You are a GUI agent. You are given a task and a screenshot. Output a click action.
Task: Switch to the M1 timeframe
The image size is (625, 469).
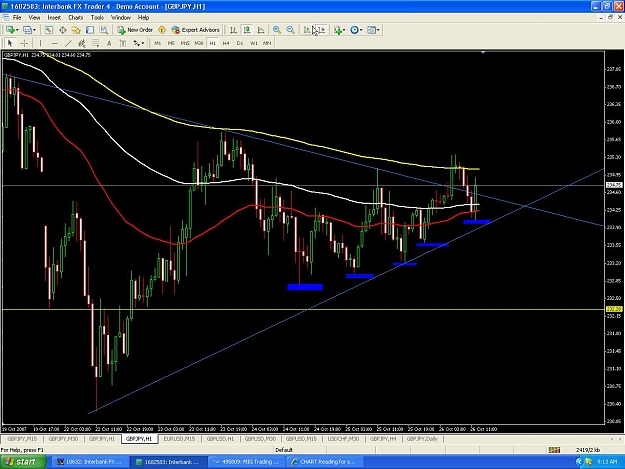158,43
